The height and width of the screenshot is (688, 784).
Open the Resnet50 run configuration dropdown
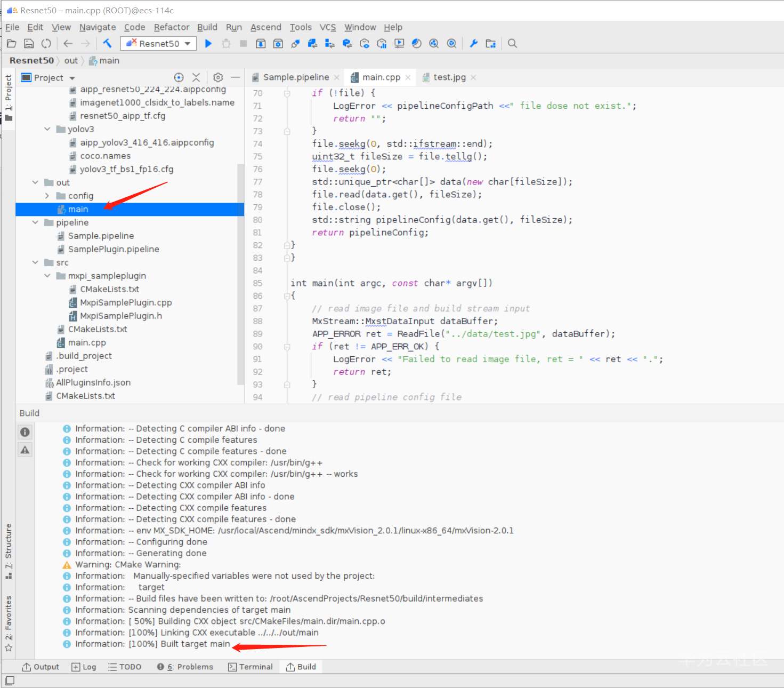[x=159, y=44]
